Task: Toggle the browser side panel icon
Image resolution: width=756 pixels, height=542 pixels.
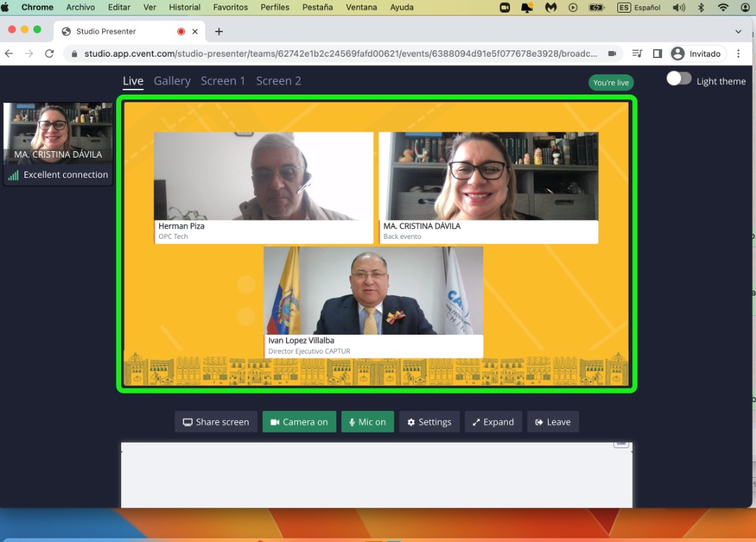Action: click(x=657, y=53)
